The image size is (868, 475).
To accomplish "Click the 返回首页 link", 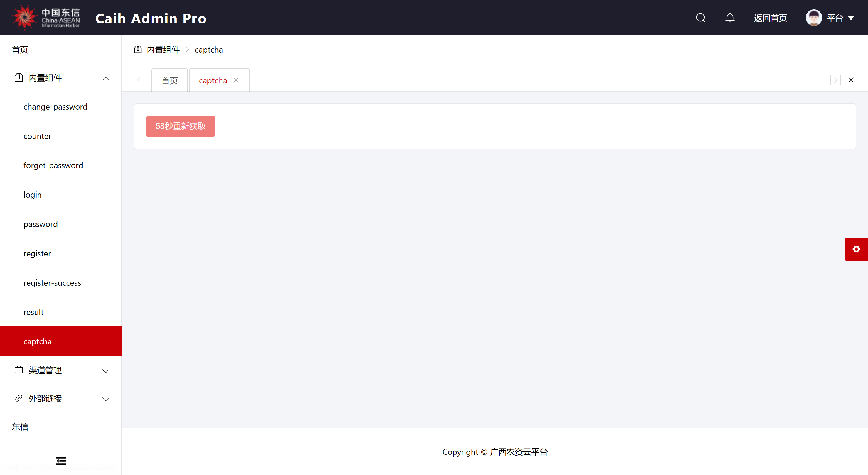I will pos(770,18).
